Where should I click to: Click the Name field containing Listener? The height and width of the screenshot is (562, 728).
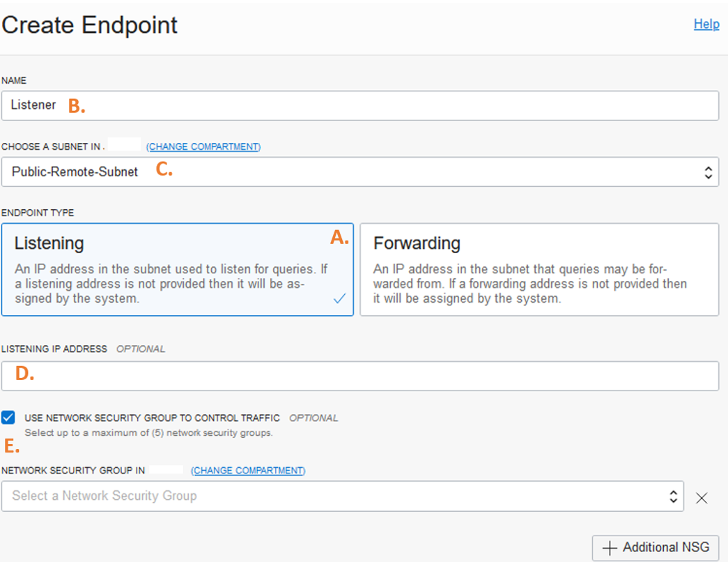(x=360, y=105)
